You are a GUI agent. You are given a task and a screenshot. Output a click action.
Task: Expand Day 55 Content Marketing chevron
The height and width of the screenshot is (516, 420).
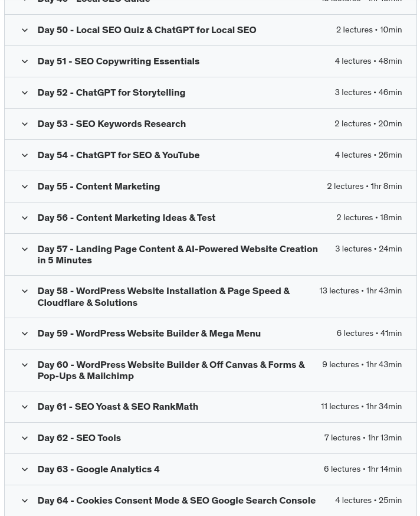pyautogui.click(x=25, y=187)
